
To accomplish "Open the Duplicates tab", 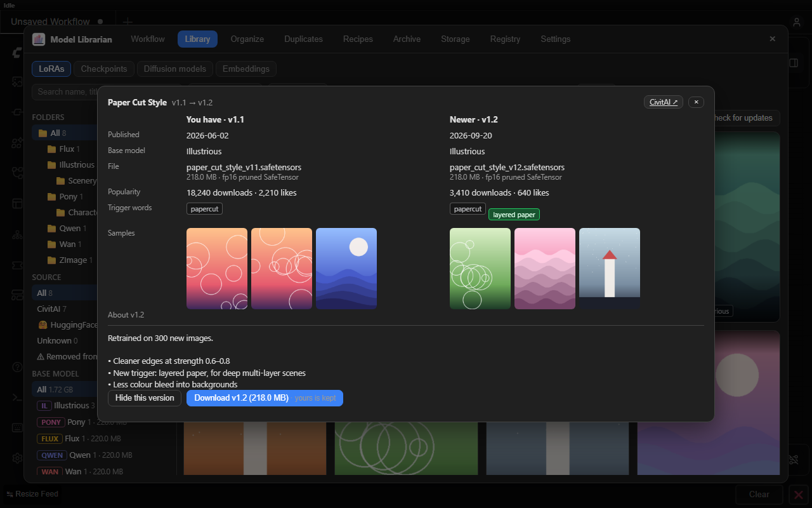I will 303,39.
